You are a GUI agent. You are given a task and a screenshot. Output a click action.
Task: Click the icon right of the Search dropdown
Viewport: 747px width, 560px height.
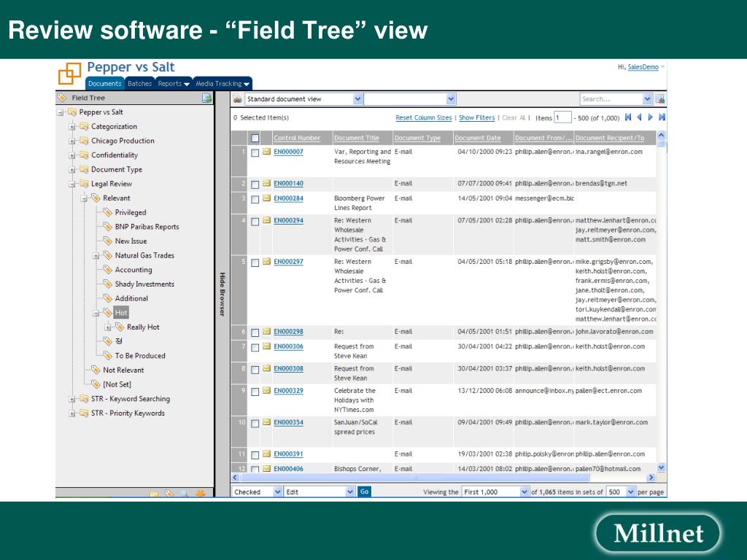659,99
